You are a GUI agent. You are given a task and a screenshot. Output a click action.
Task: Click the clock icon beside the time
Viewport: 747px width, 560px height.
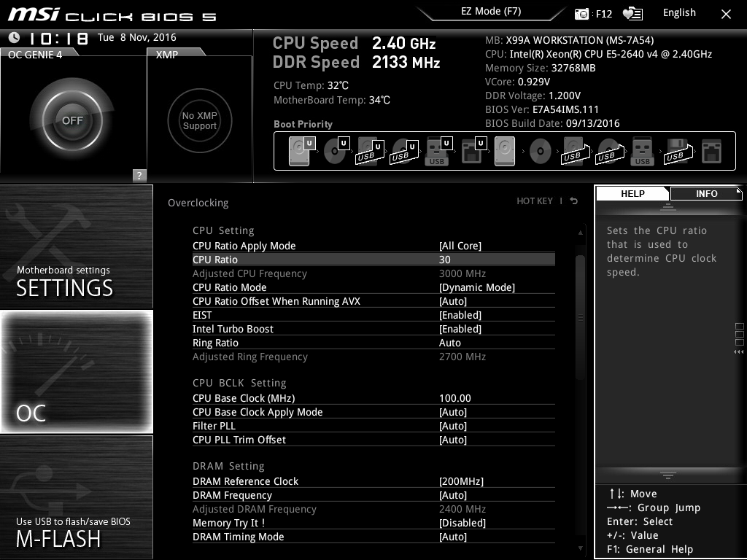click(x=15, y=37)
